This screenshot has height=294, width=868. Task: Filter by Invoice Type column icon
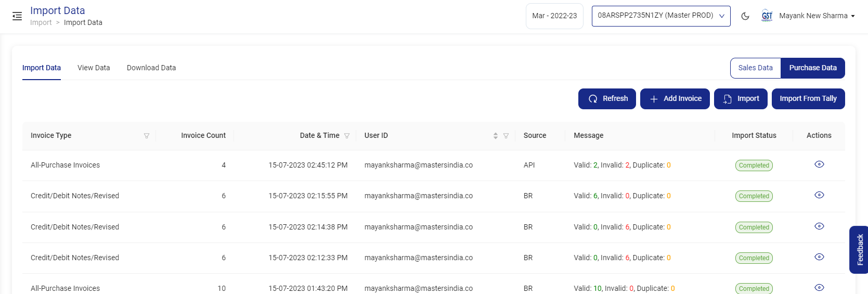147,136
